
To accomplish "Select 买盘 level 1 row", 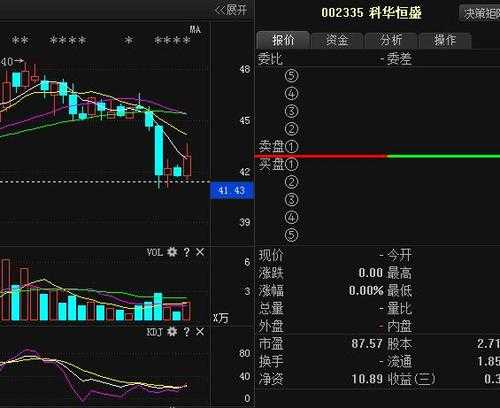I will [378, 164].
